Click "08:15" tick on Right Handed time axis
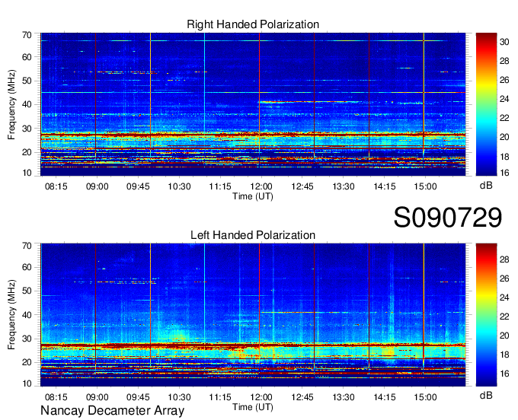Screen dimensions: 518x420 [x=56, y=186]
